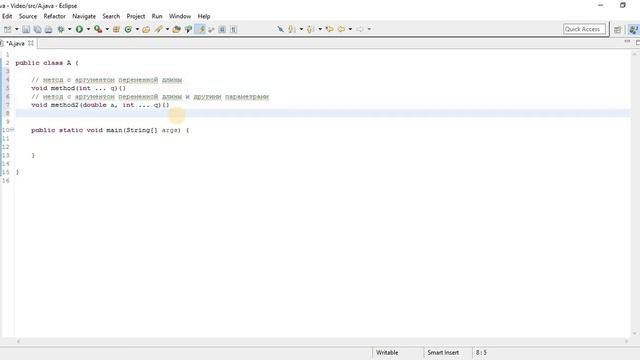Screen dimensions: 640x360
Task: Expand the Debug configurations dropdown arrow
Action: 69,29
